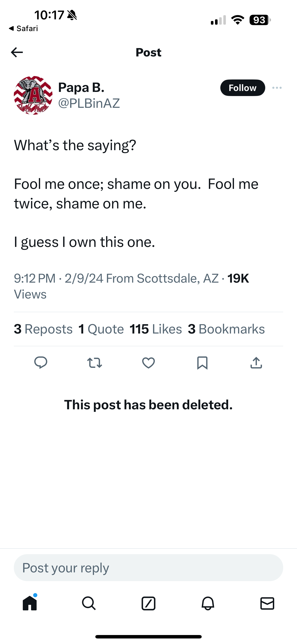Like the post with heart icon

tap(148, 363)
